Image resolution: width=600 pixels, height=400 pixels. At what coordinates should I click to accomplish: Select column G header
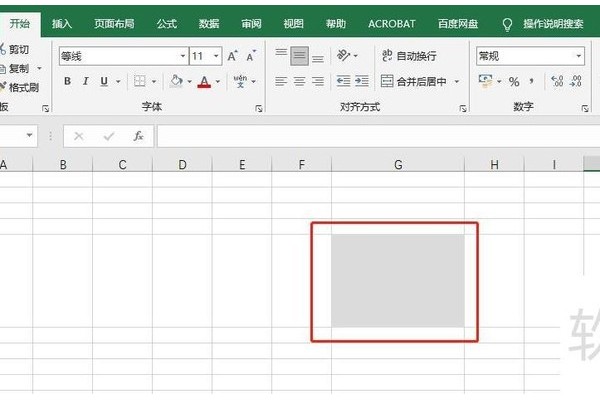(398, 165)
